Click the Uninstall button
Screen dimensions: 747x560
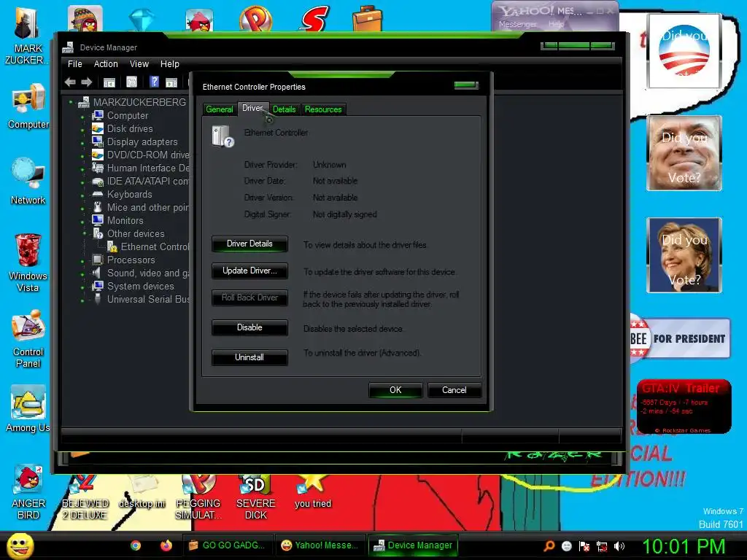tap(249, 357)
